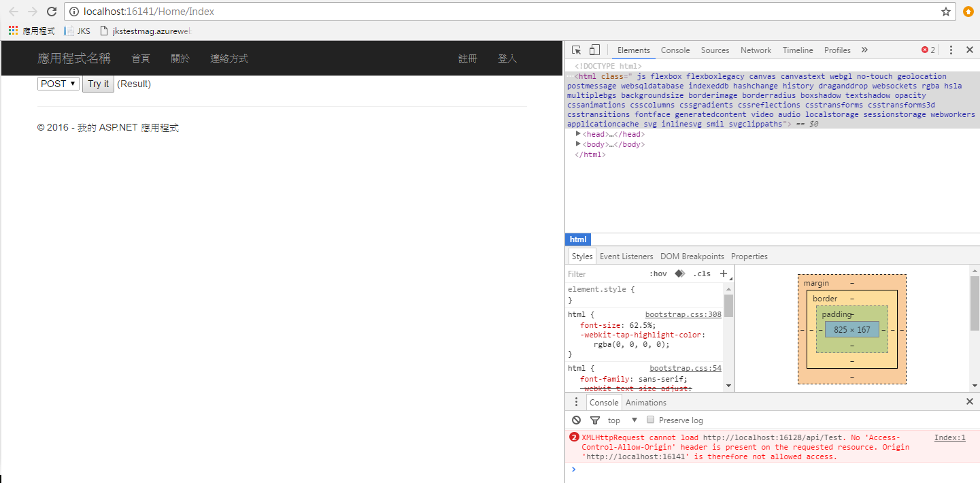Click the 註冊 register link
Screen dimensions: 980x483
pyautogui.click(x=468, y=59)
